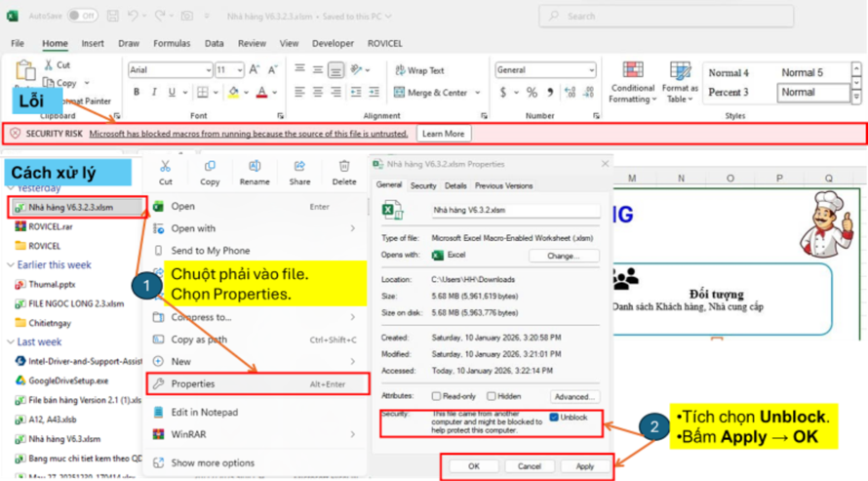Choose Properties from the context menu

pos(193,384)
